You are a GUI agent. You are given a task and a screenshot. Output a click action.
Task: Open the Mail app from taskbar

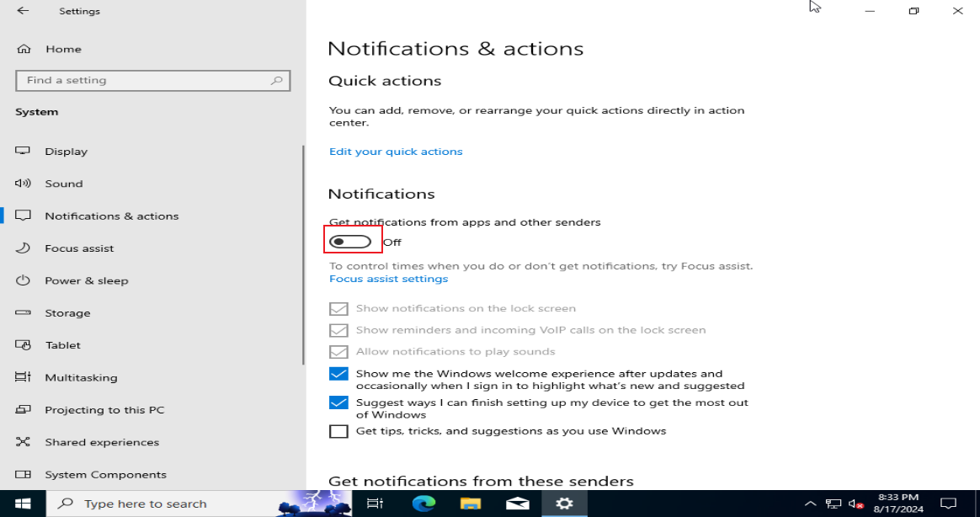518,504
